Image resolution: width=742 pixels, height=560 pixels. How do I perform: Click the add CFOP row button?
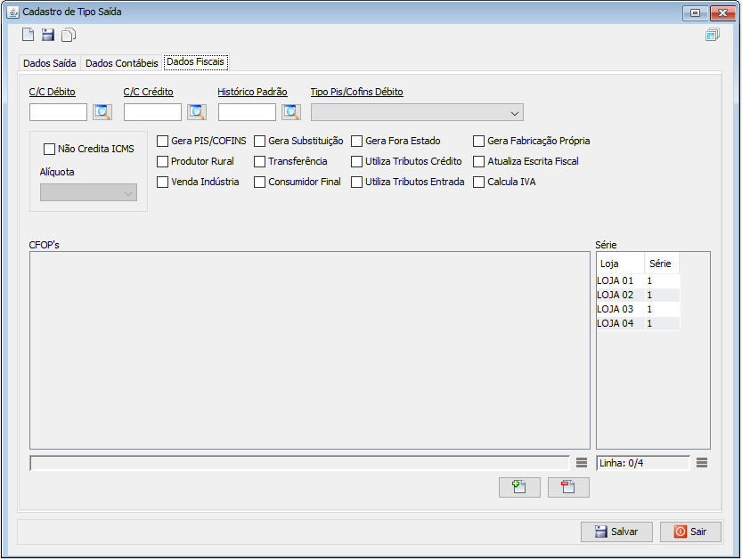[519, 487]
